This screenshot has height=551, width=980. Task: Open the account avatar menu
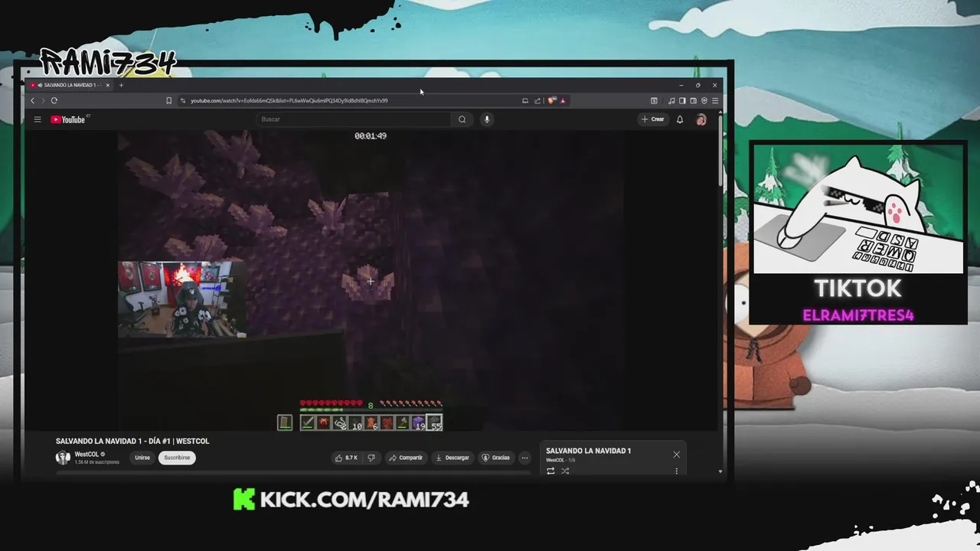pyautogui.click(x=701, y=119)
